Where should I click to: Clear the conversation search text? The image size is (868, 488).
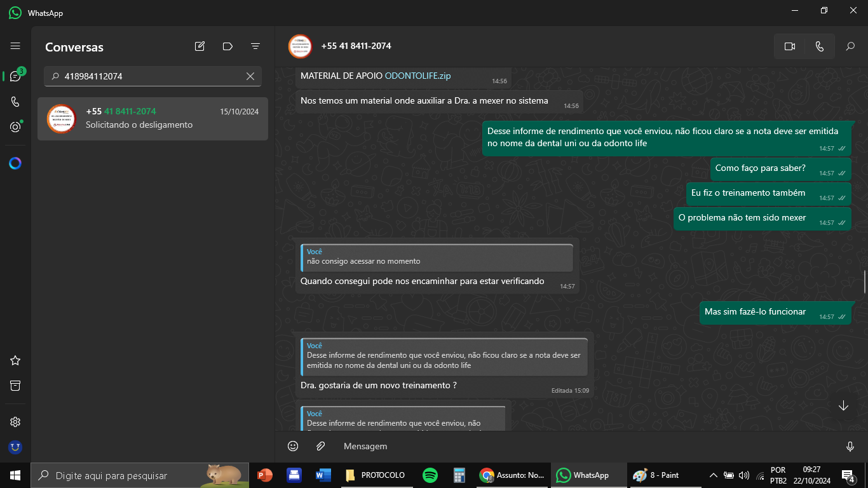250,76
